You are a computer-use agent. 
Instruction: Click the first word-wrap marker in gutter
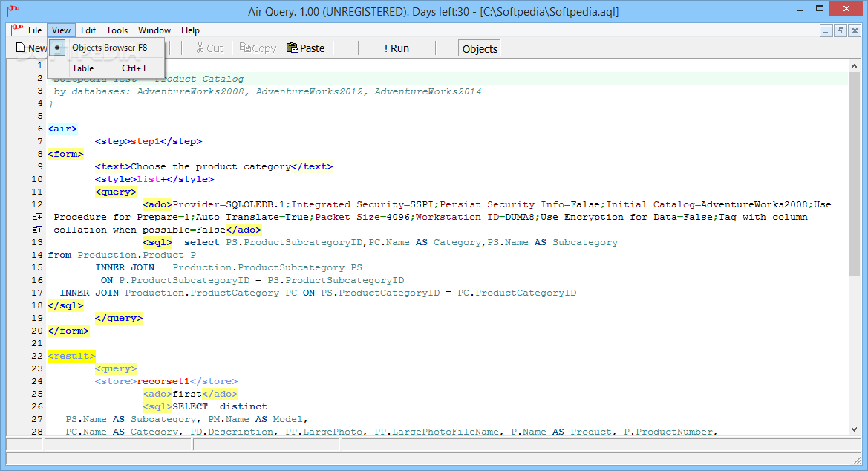tap(37, 217)
